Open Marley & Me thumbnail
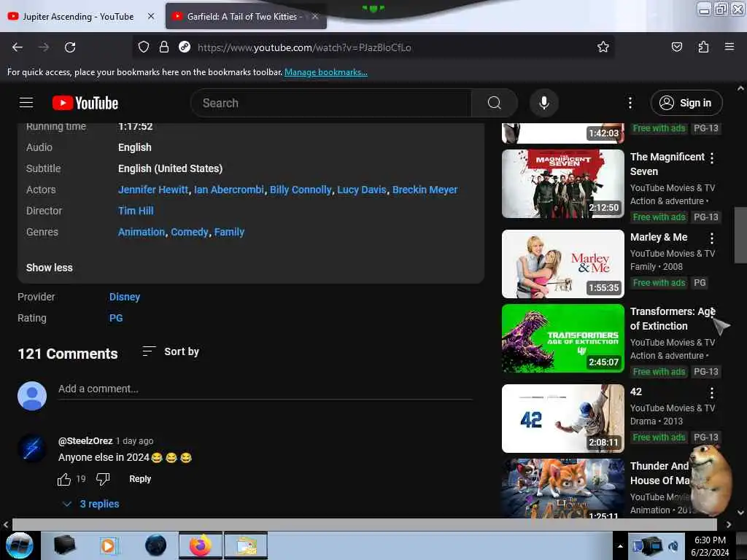The height and width of the screenshot is (560, 747). pos(562,264)
